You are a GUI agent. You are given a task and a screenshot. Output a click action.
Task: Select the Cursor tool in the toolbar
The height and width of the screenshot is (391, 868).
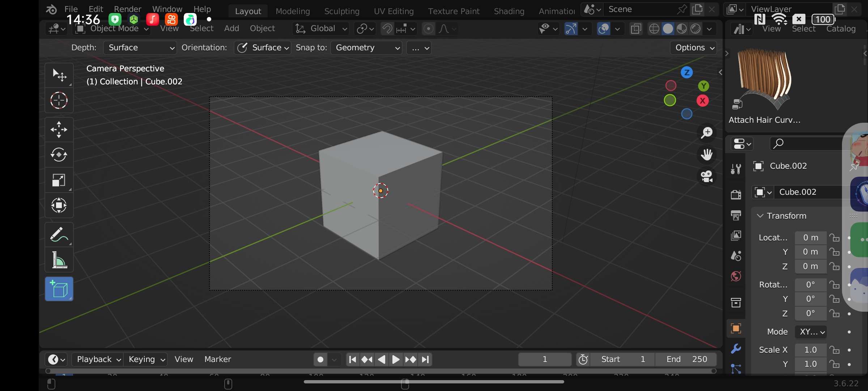click(59, 100)
